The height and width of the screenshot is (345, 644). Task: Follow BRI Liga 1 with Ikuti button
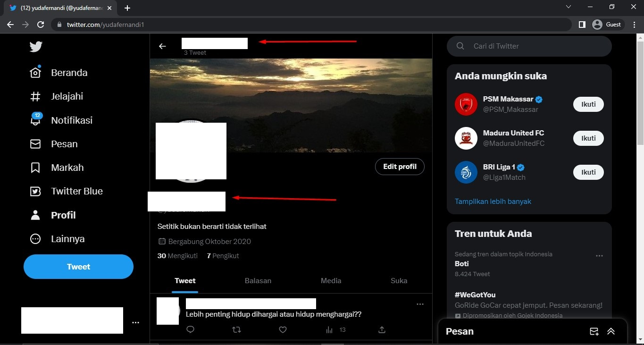pos(588,172)
